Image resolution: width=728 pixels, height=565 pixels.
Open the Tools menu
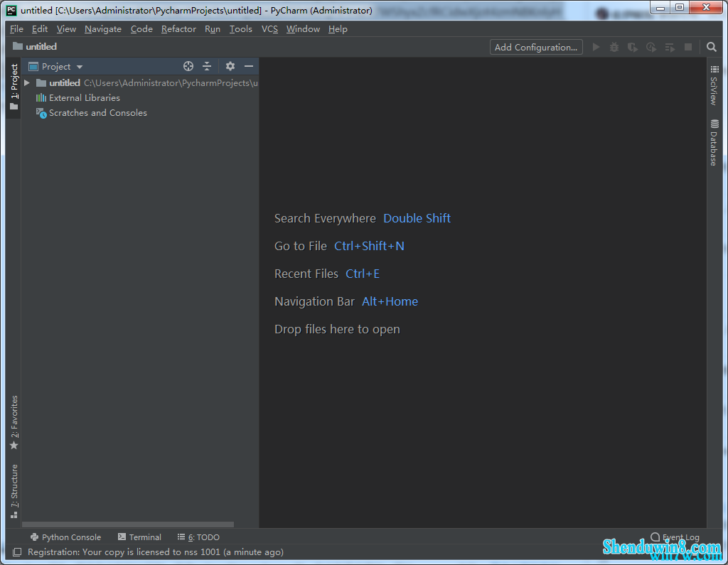pos(241,29)
